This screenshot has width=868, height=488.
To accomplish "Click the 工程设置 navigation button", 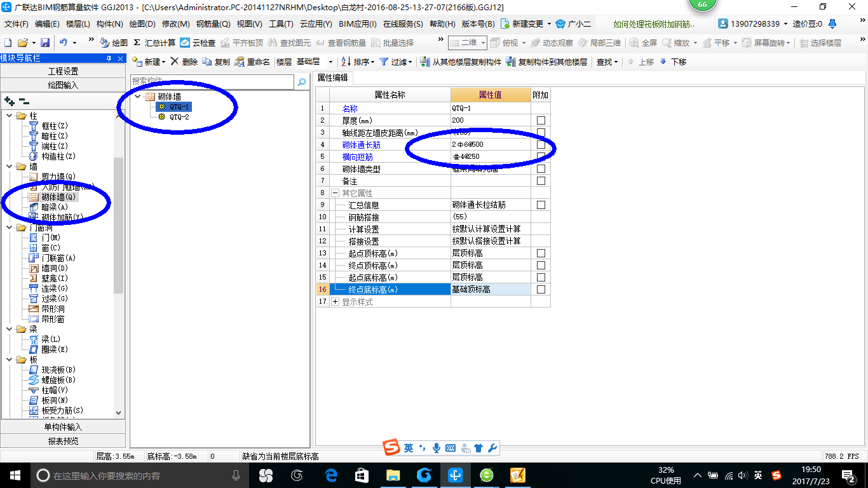I will coord(63,71).
